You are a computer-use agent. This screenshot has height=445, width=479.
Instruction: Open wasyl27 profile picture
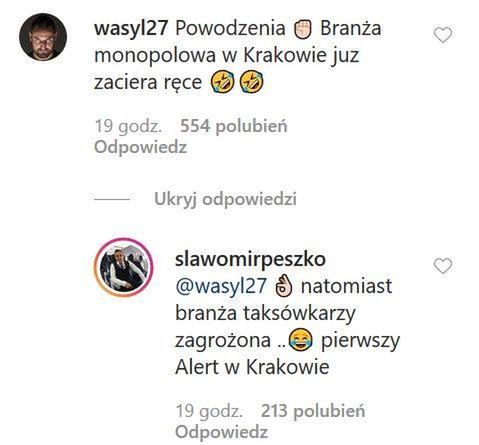[x=43, y=37]
